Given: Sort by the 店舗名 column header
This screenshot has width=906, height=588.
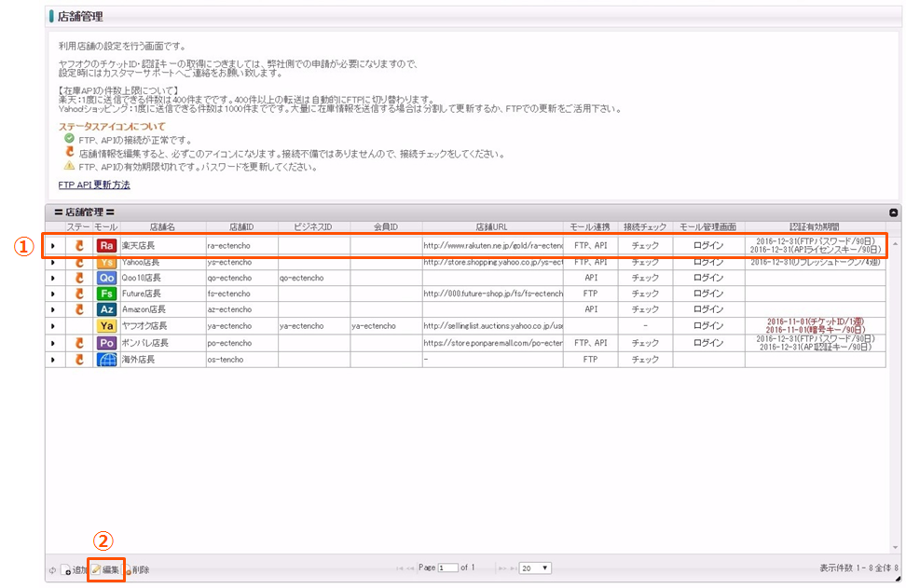Looking at the screenshot, I should click(163, 227).
